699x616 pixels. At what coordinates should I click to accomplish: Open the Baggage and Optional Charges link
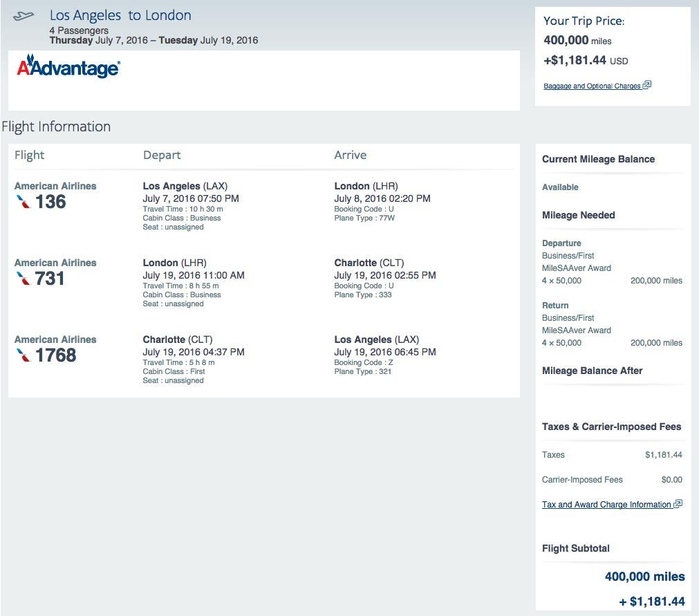(592, 86)
